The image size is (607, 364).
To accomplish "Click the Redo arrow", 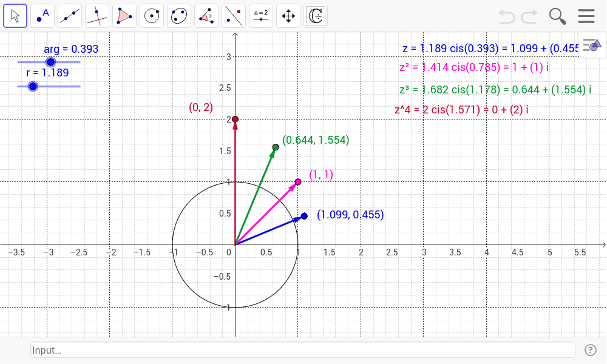I will click(x=529, y=16).
